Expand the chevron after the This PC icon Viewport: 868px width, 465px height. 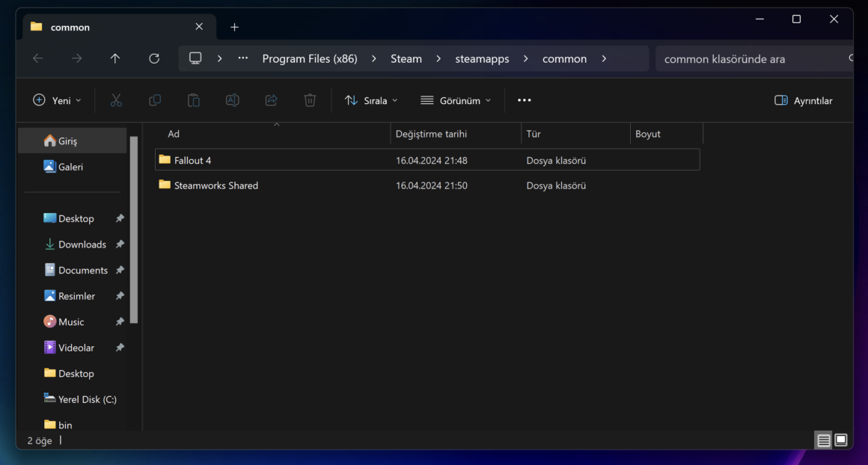click(220, 58)
